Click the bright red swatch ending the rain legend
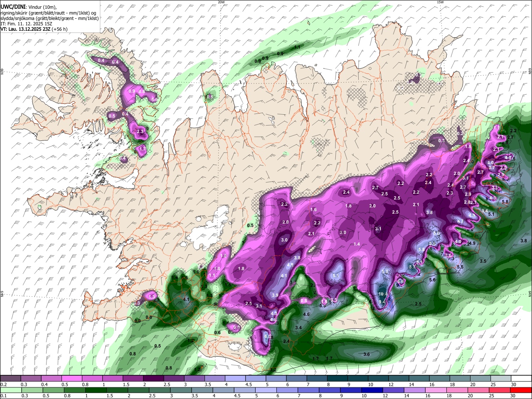Viewport: 532px width, 399px height. pos(520,390)
